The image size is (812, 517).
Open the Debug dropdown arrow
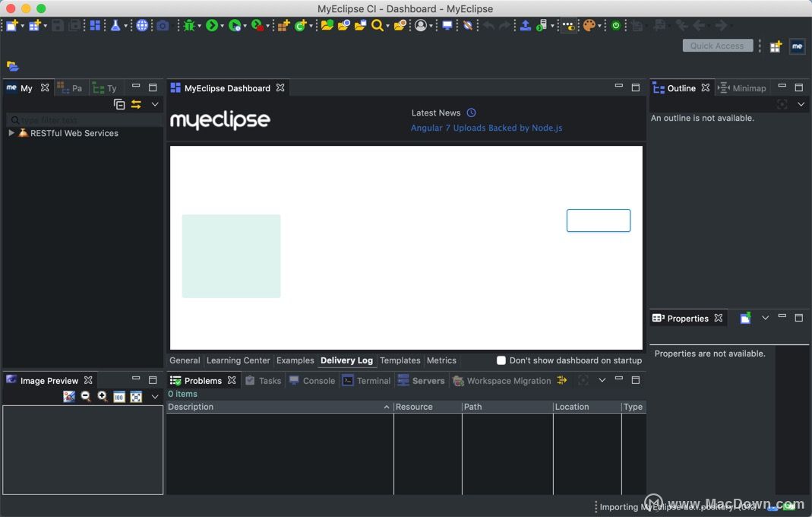pyautogui.click(x=199, y=25)
